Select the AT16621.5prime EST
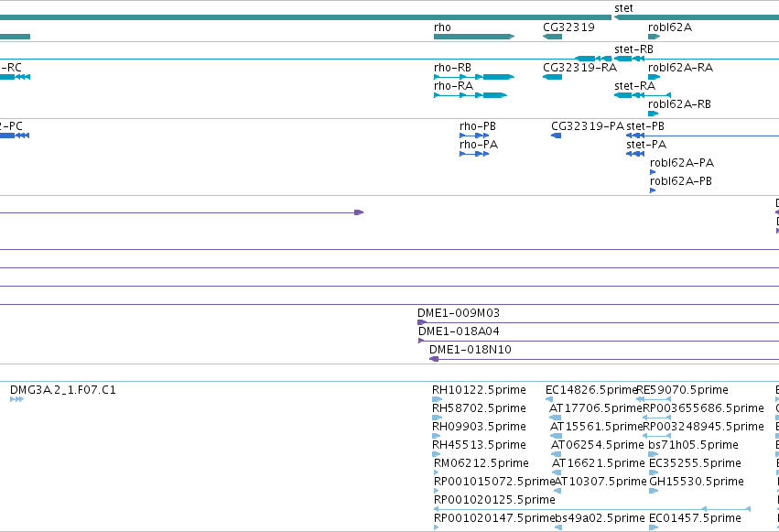 click(x=557, y=472)
